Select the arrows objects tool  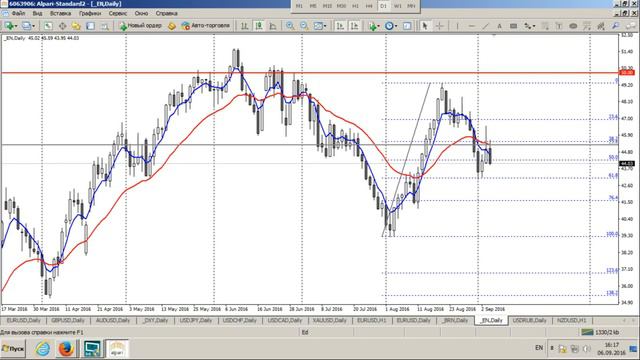point(528,26)
